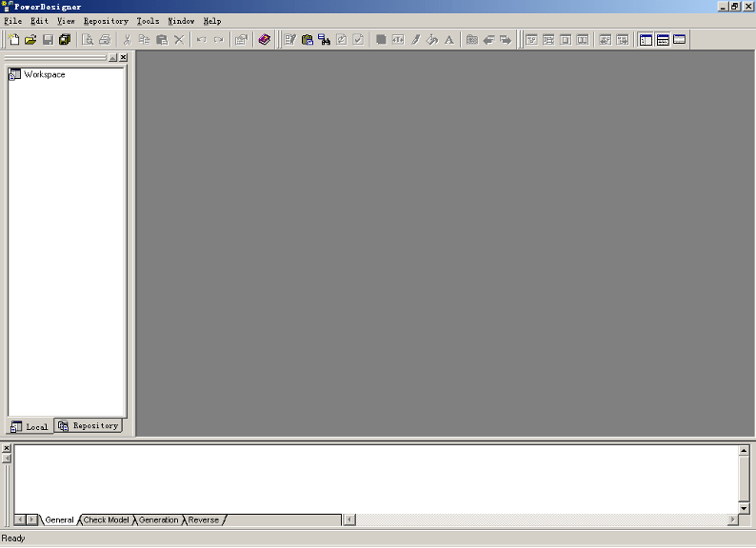Image resolution: width=756 pixels, height=548 pixels.
Task: Open the Tools menu
Action: (148, 21)
